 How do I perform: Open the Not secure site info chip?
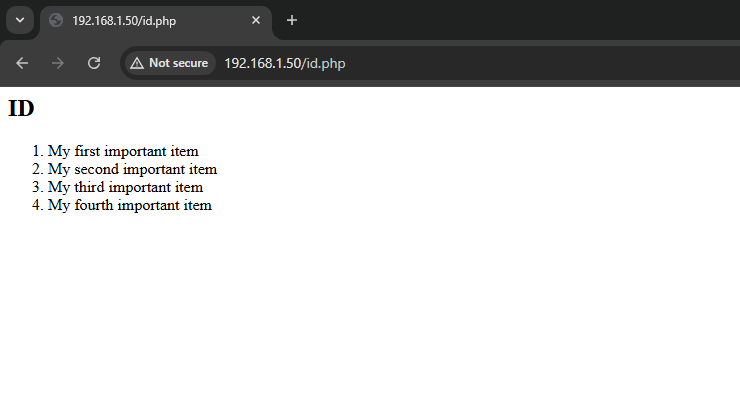coord(170,63)
